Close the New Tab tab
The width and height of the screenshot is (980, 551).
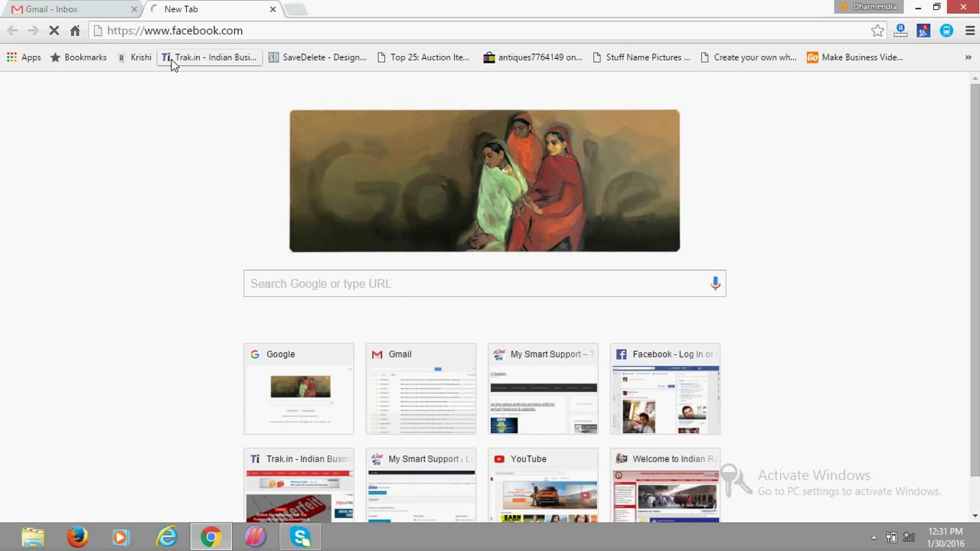tap(273, 9)
